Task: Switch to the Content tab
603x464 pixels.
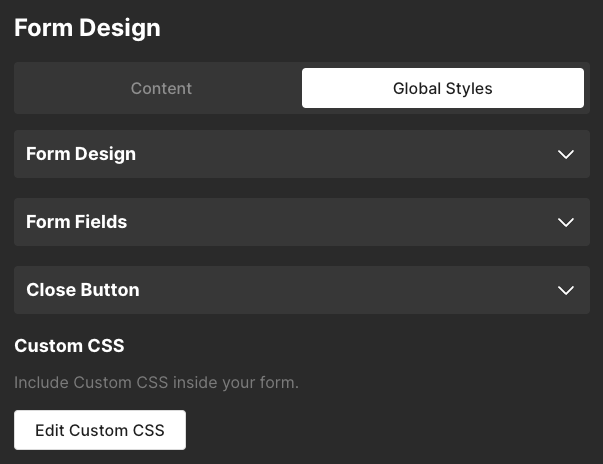Action: pos(161,88)
